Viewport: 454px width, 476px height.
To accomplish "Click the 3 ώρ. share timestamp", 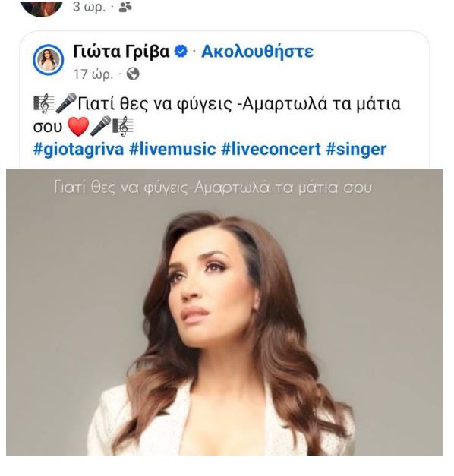I will 90,8.
